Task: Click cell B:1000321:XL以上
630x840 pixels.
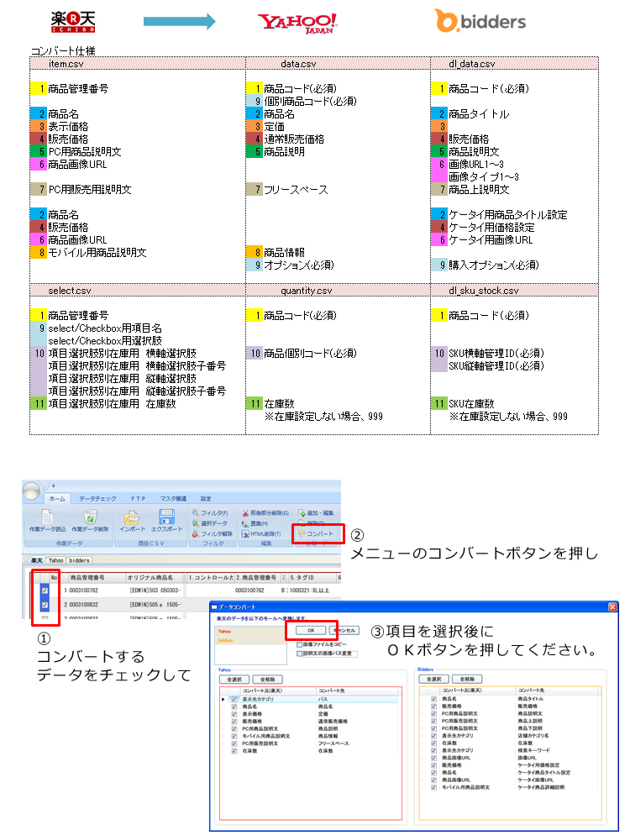Action: [x=306, y=591]
